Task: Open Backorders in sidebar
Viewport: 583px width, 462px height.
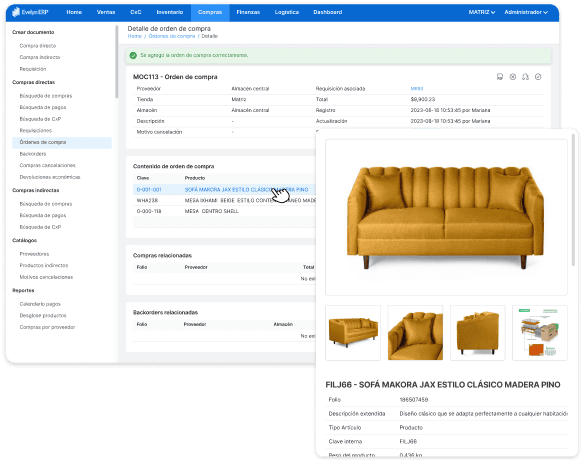Action: click(x=33, y=154)
